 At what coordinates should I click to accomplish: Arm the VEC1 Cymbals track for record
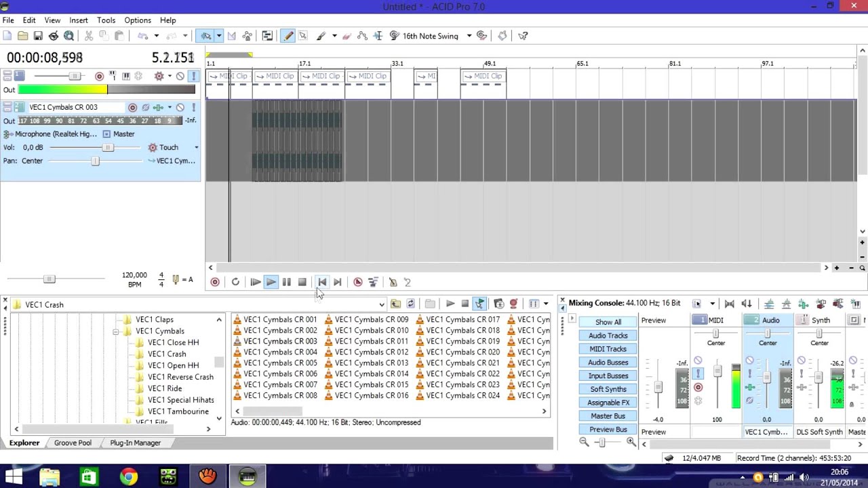tap(132, 107)
